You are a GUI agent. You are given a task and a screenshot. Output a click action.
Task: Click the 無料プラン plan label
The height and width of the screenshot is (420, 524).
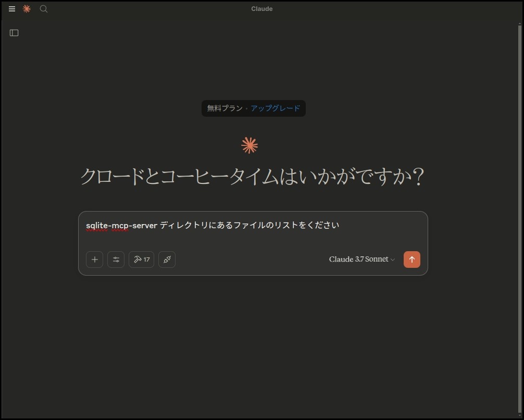tap(225, 108)
